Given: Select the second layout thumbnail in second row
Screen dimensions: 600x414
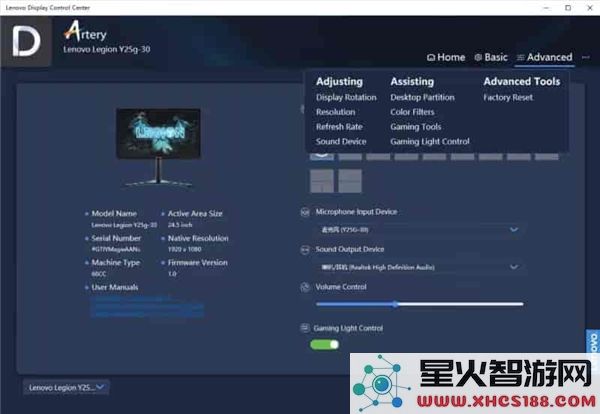Looking at the screenshot, I should [350, 181].
